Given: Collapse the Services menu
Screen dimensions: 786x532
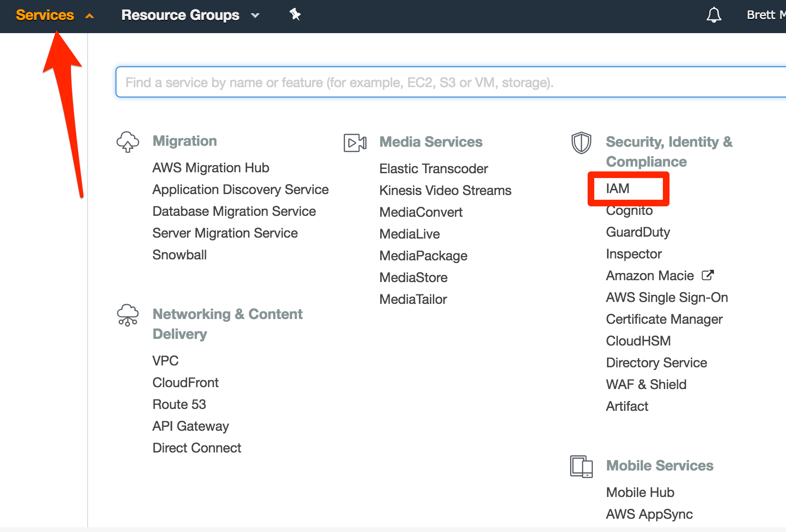Looking at the screenshot, I should coord(54,15).
